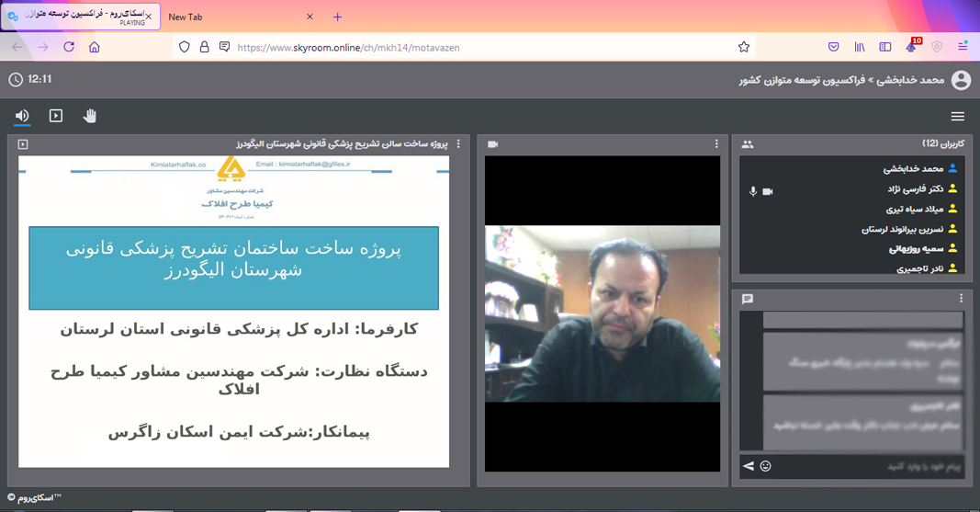Send chat message with arrow icon
980x512 pixels.
[x=749, y=466]
